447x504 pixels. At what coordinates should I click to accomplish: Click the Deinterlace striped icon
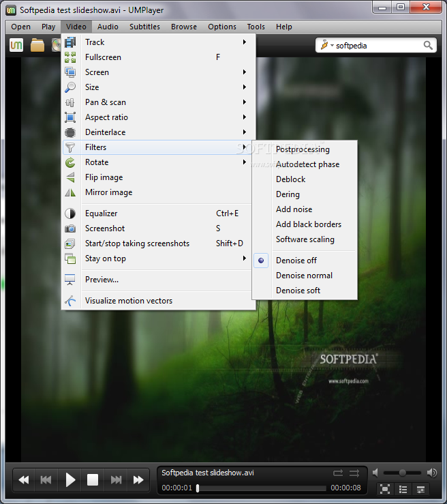(70, 132)
